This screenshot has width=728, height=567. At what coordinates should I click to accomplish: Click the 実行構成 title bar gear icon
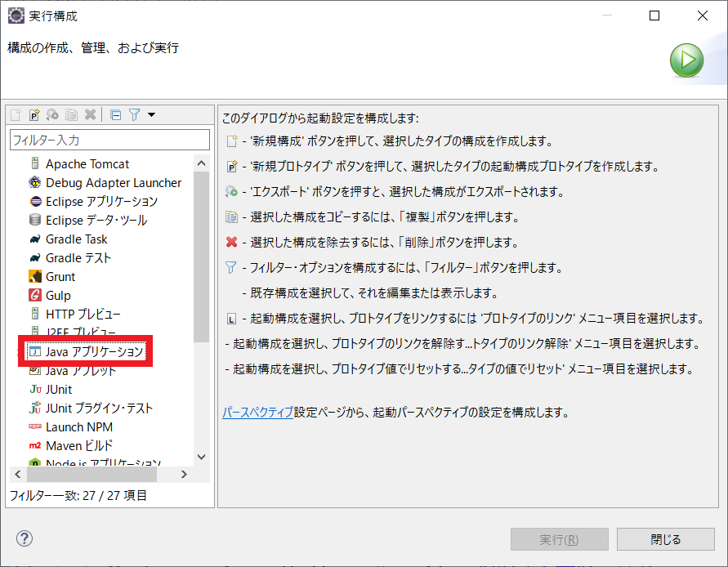click(x=16, y=16)
